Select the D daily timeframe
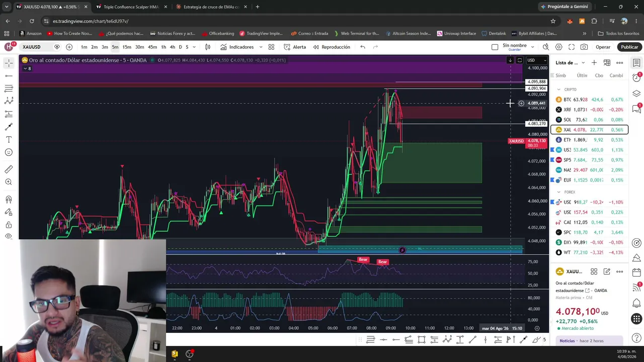This screenshot has height=362, width=644. (x=180, y=47)
